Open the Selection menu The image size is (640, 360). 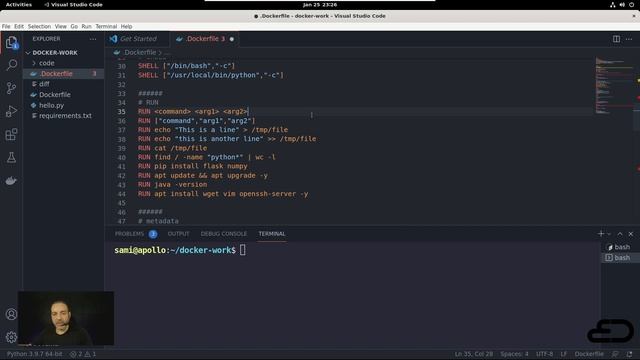(x=39, y=26)
